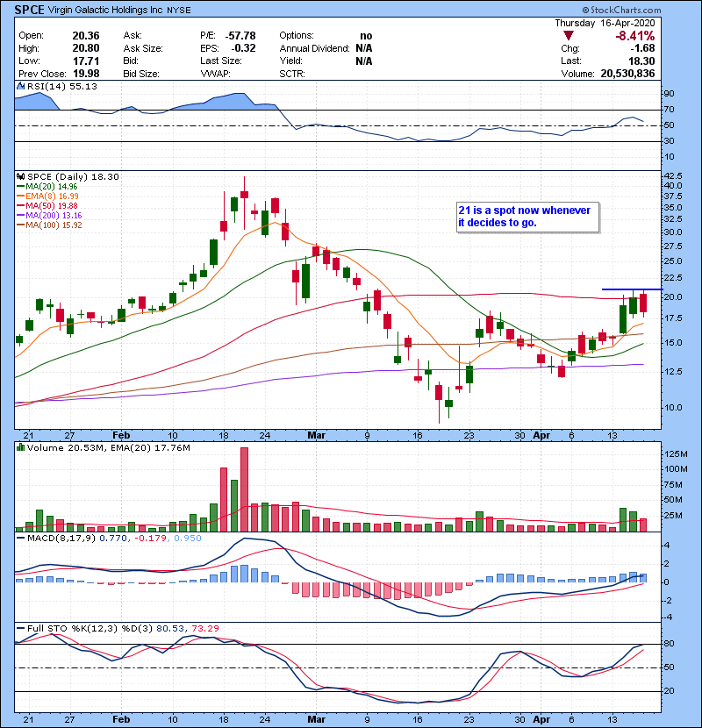Image resolution: width=702 pixels, height=728 pixels.
Task: Click the 125M volume axis label
Action: point(677,454)
